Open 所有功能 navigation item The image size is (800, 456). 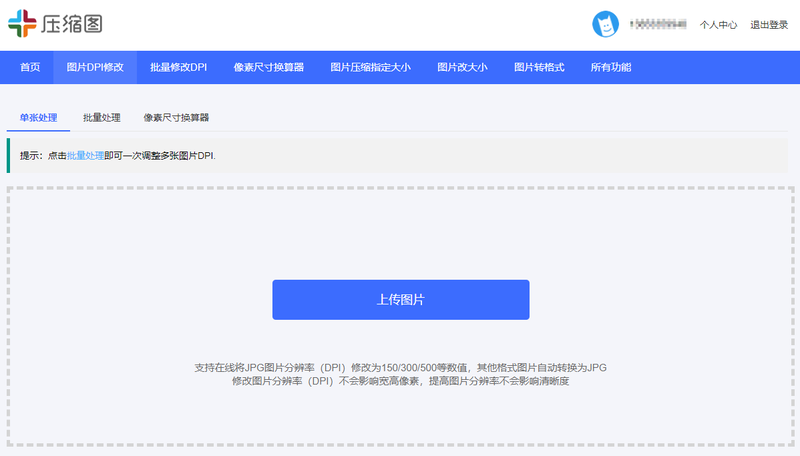[611, 67]
